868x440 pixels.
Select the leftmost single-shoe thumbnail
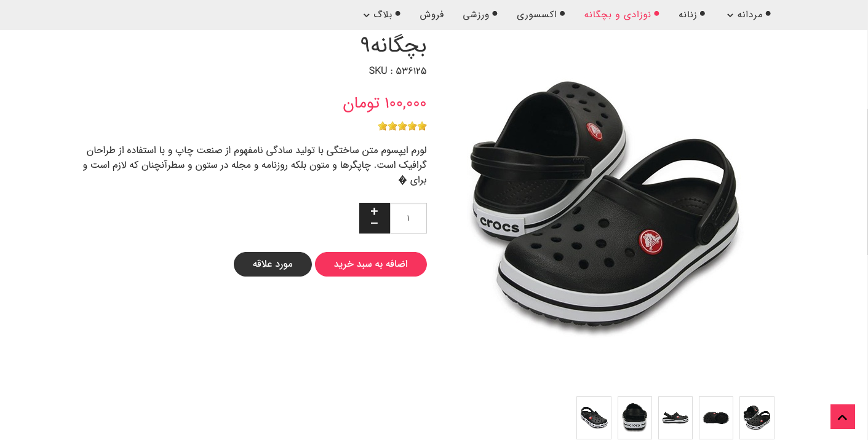594,418
